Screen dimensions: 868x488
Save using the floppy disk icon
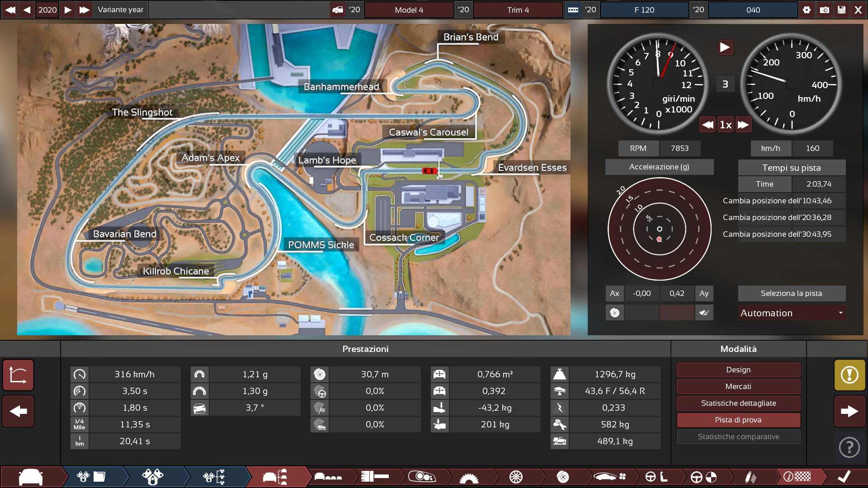click(x=841, y=9)
